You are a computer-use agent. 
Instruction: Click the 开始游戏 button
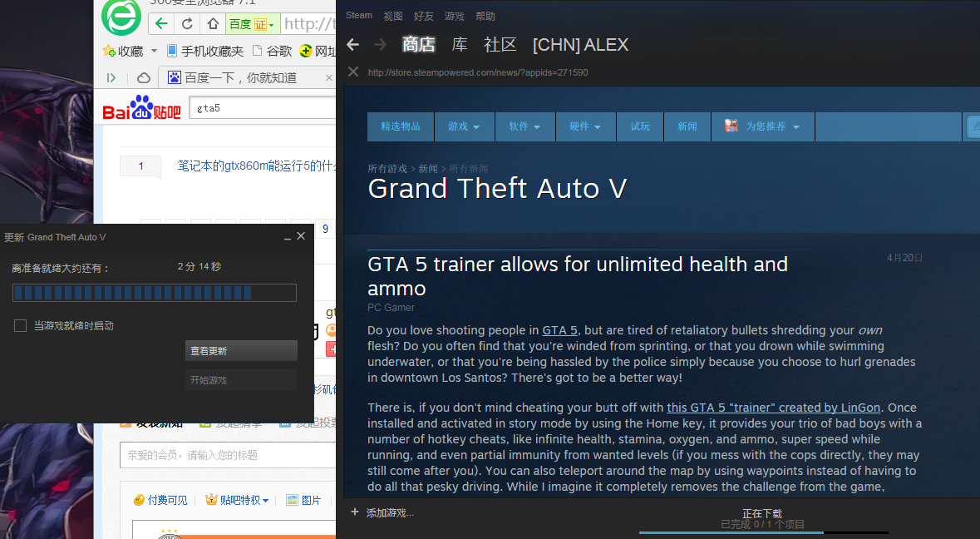tap(241, 380)
